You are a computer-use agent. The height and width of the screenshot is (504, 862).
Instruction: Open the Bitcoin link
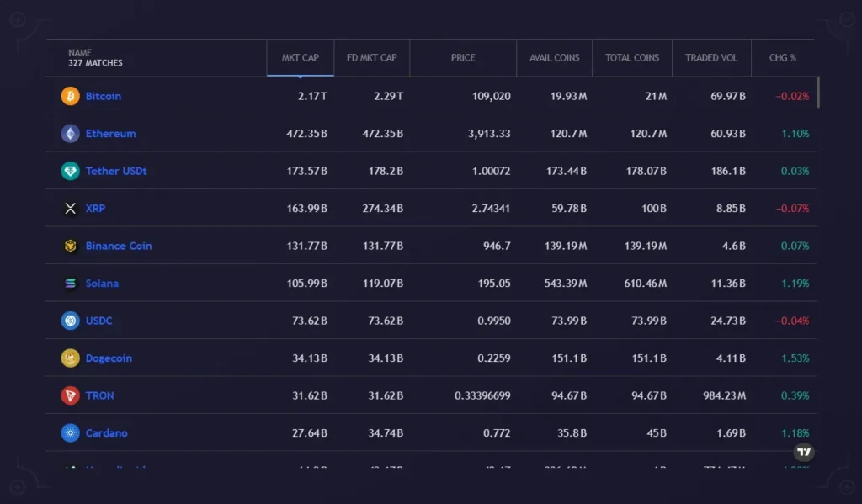(x=104, y=95)
